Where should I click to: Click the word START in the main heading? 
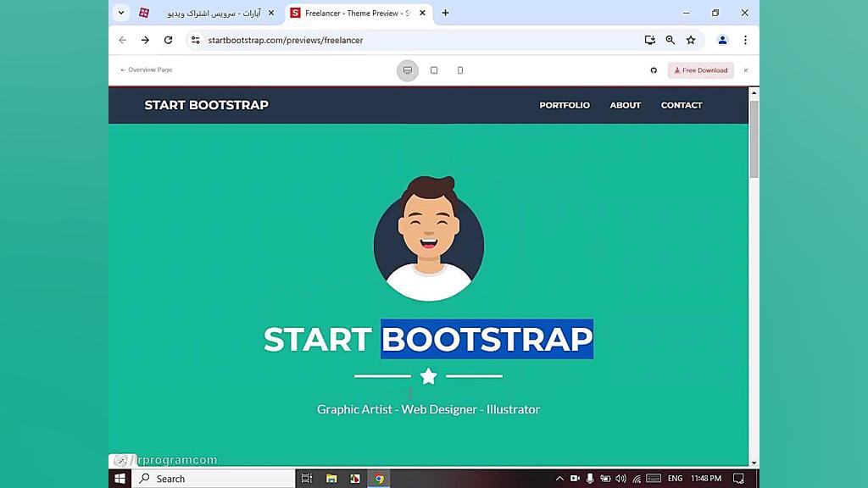[x=317, y=339]
